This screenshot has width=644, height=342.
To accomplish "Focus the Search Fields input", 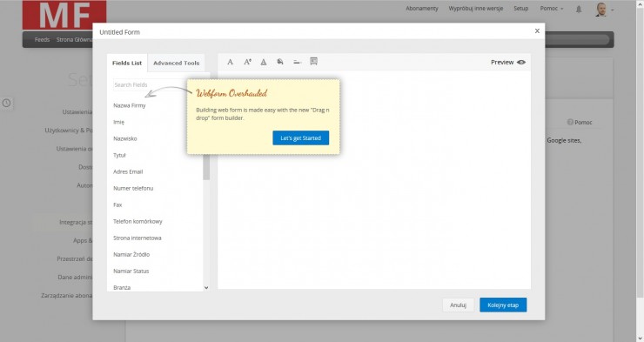I will [x=150, y=84].
